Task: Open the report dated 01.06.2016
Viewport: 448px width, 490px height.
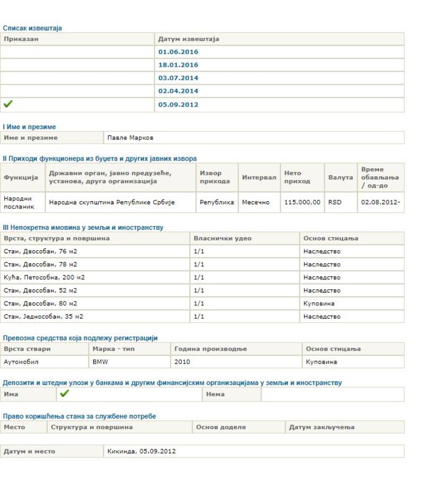Action: [x=178, y=52]
